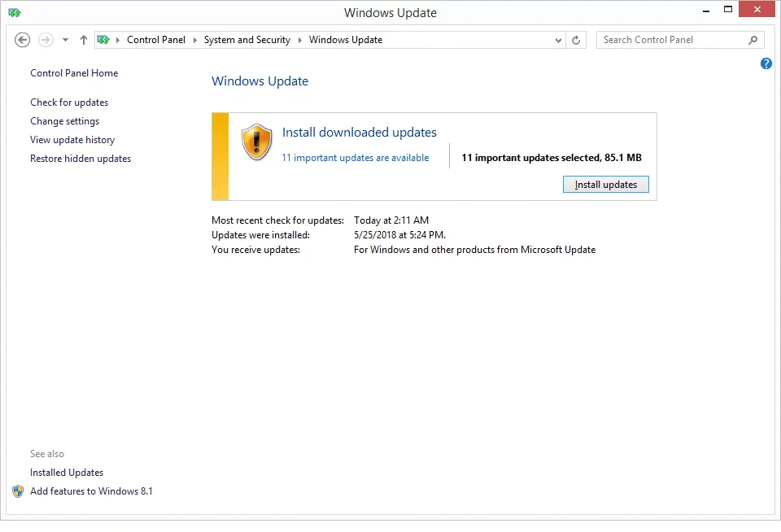Close the Windows Update window
This screenshot has height=532, width=781.
coord(757,10)
